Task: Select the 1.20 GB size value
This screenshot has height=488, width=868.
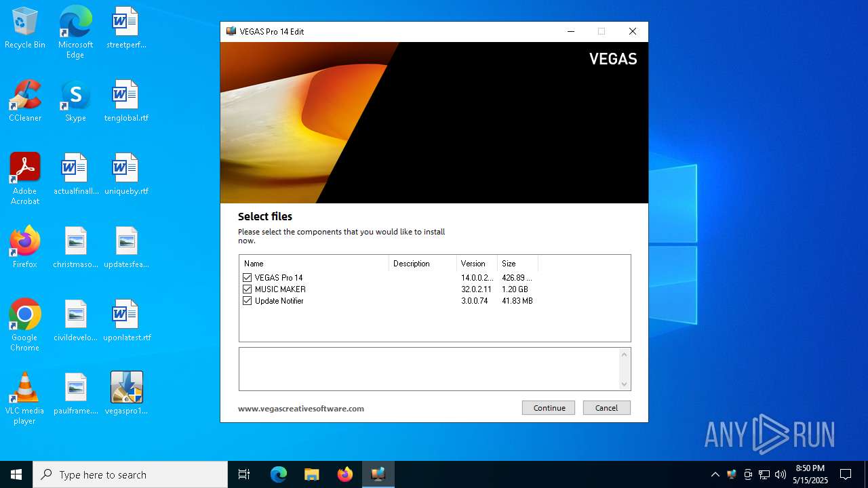Action: (515, 289)
